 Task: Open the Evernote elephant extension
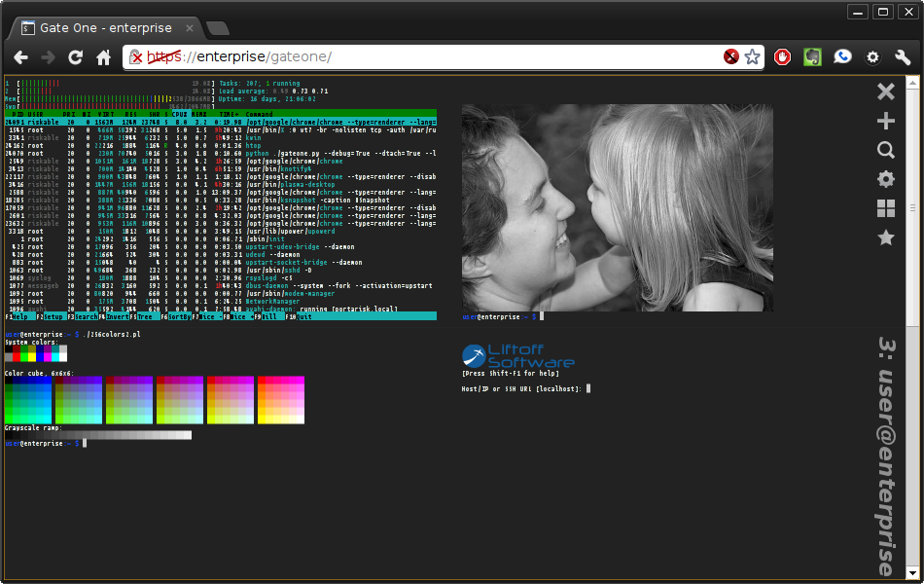point(812,56)
